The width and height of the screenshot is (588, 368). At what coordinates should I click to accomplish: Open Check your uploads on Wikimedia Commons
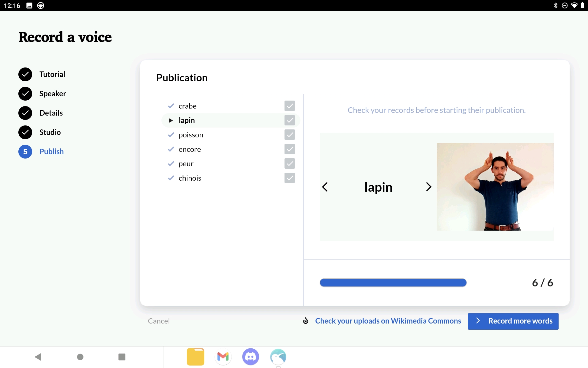[388, 321]
